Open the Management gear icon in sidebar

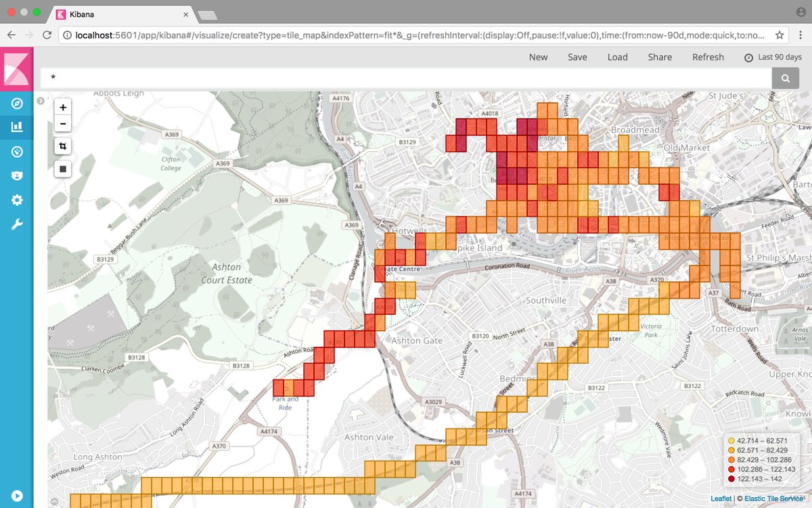(x=17, y=200)
